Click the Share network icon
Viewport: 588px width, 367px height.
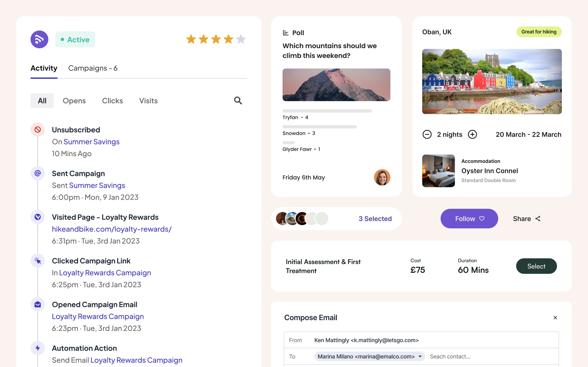point(538,219)
